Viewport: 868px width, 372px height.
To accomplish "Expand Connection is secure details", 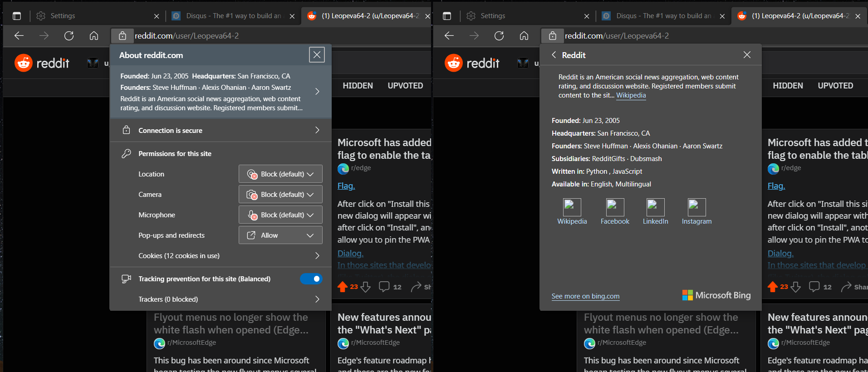I will (x=221, y=131).
